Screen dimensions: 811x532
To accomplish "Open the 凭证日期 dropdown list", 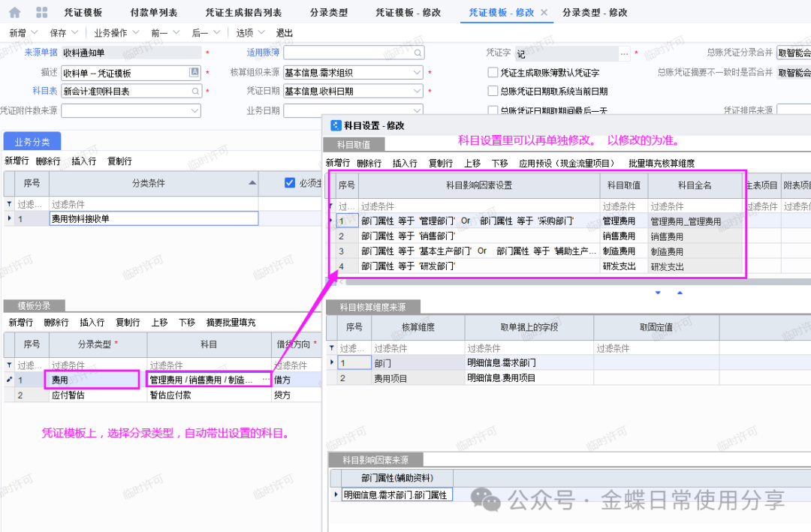I will (418, 92).
